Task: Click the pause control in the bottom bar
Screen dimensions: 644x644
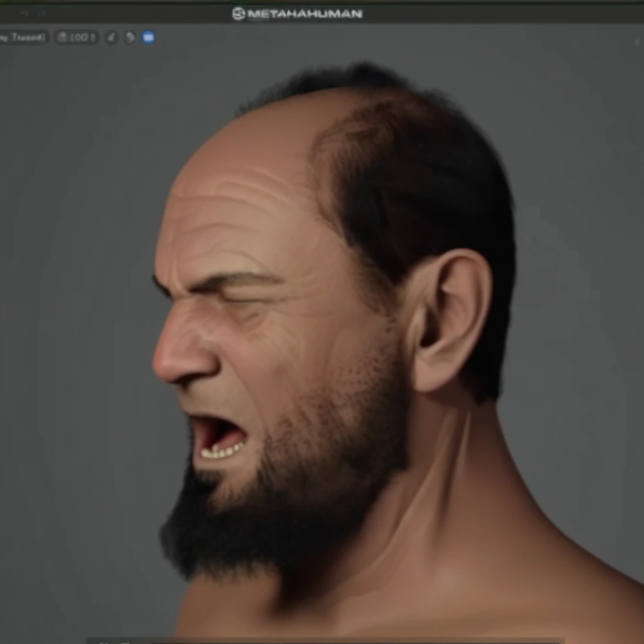Action: point(103,642)
